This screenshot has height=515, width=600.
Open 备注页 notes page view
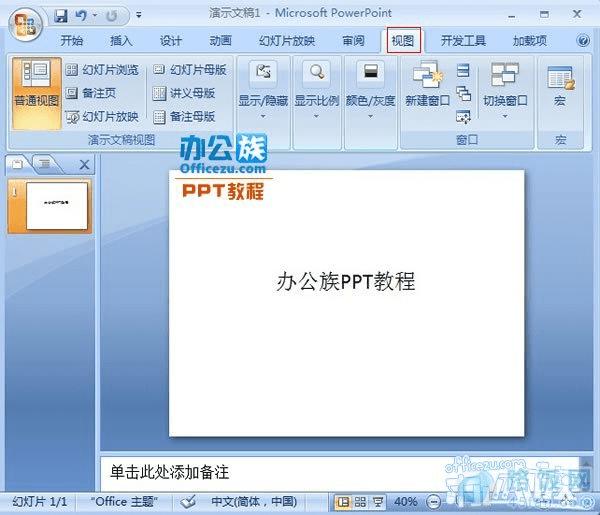91,93
